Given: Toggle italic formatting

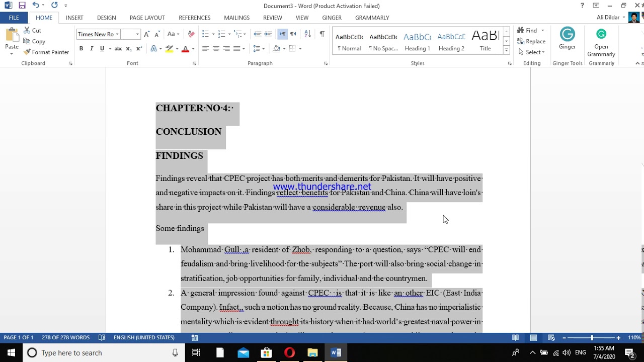Looking at the screenshot, I should pos(92,49).
